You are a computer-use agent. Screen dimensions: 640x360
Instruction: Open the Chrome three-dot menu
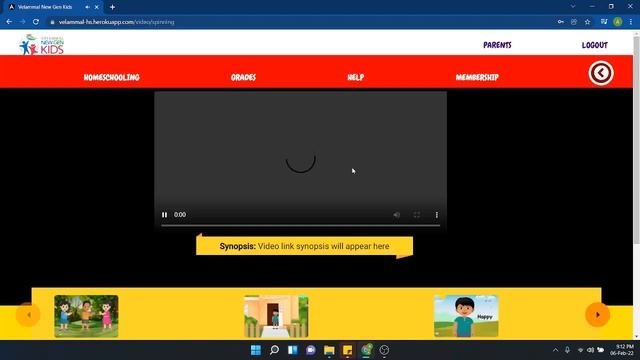click(631, 22)
